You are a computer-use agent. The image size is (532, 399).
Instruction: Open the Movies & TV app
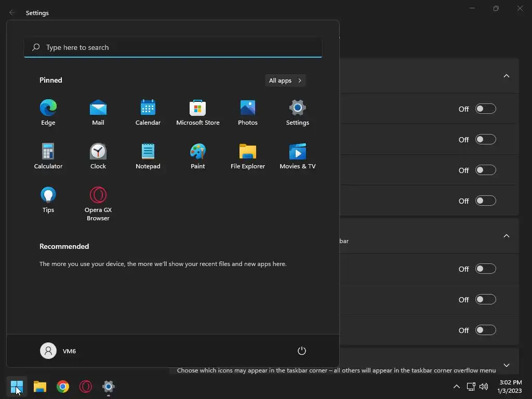coord(298,156)
